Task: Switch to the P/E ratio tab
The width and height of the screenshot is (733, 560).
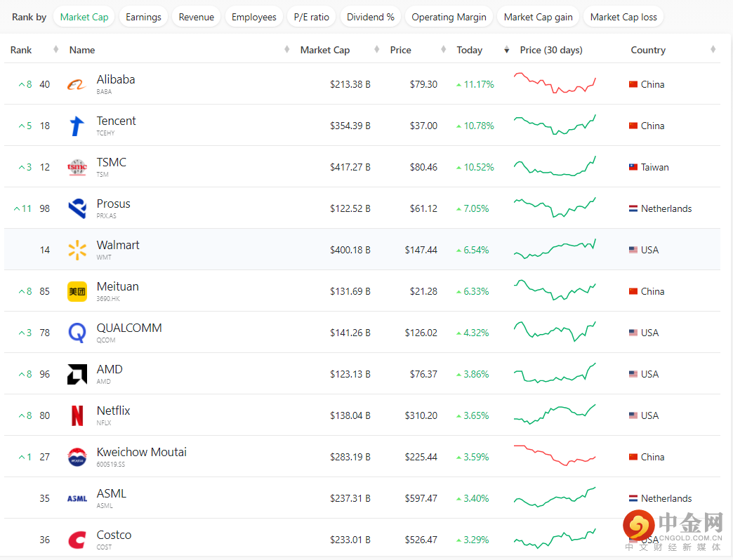Action: [312, 17]
